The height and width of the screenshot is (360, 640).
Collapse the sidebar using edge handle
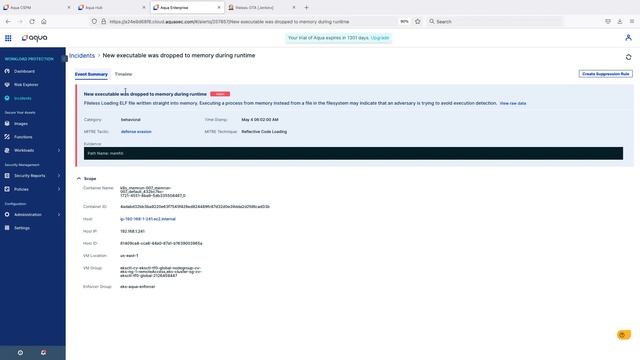pos(64,58)
